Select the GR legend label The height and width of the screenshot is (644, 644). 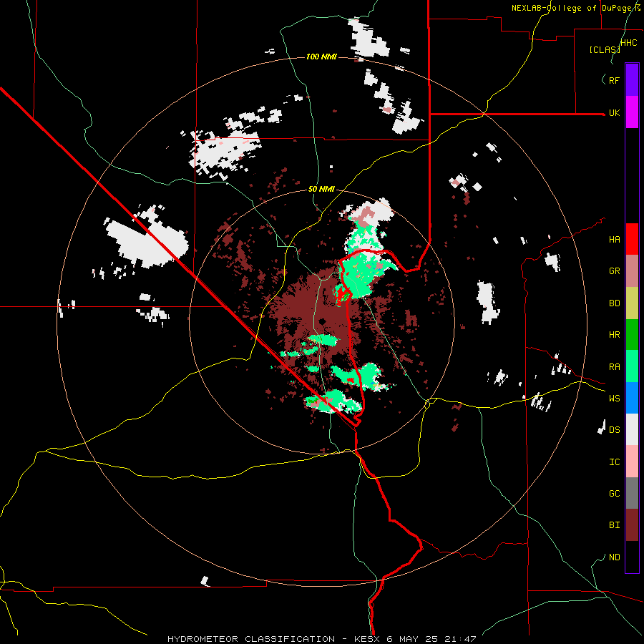click(x=614, y=271)
